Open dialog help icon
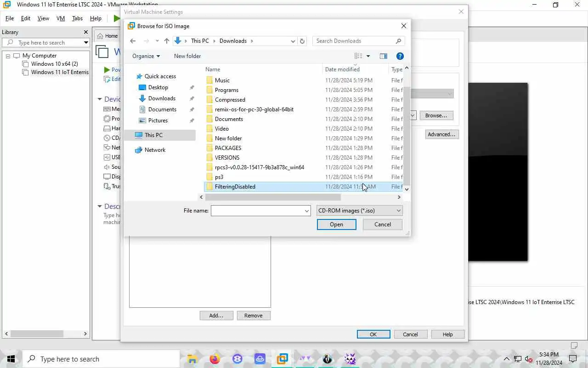This screenshot has height=368, width=588. pos(400,56)
